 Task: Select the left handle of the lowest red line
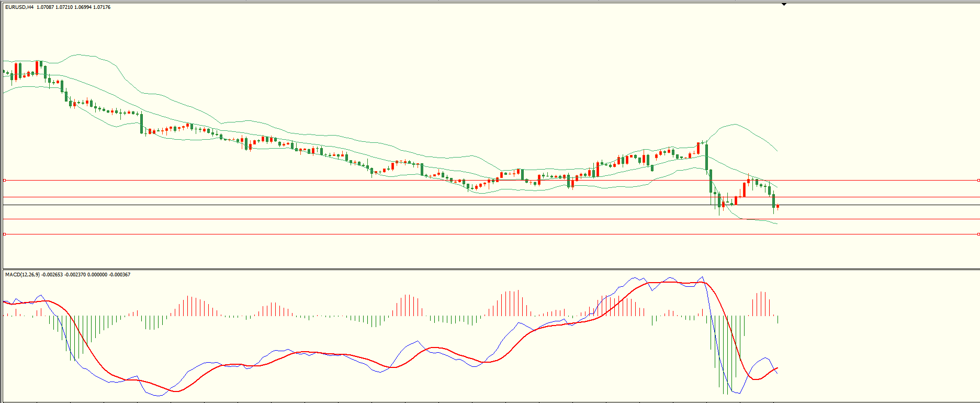click(4, 234)
